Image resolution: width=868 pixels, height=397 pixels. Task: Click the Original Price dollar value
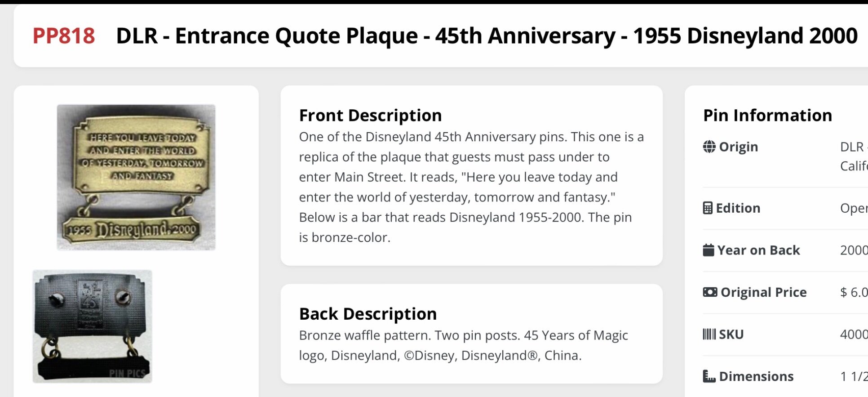click(x=854, y=292)
